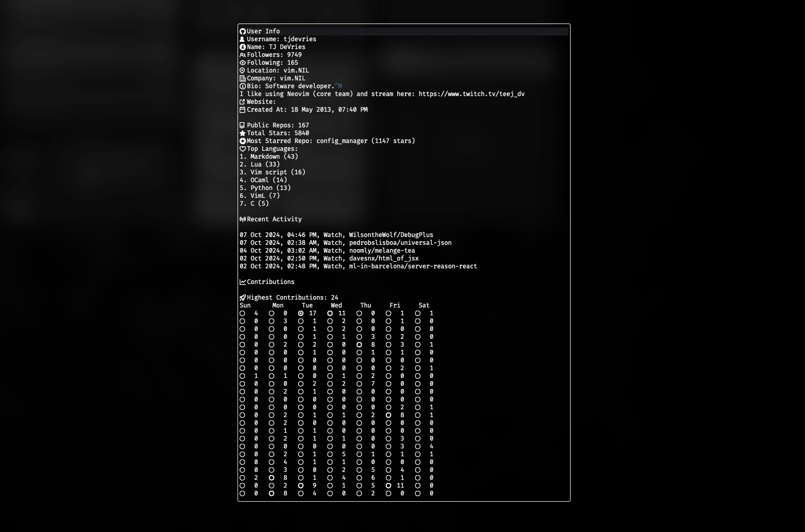Click the building icon beside Company
Image resolution: width=805 pixels, height=532 pixels.
tap(242, 78)
